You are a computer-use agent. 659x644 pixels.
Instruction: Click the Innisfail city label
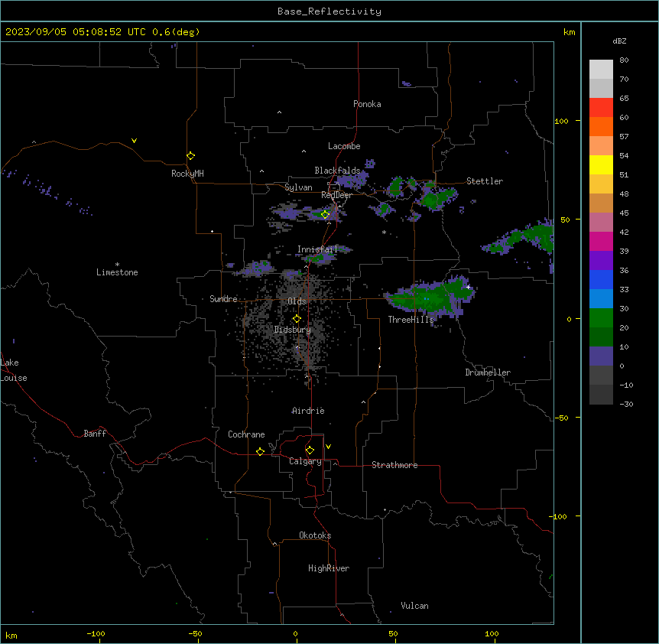(x=317, y=249)
